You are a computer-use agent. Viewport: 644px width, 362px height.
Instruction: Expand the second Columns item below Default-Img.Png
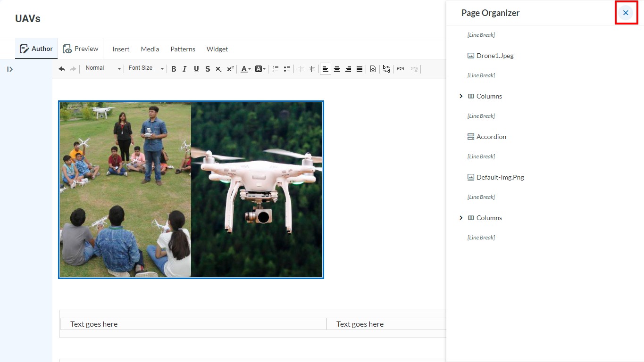pos(461,218)
